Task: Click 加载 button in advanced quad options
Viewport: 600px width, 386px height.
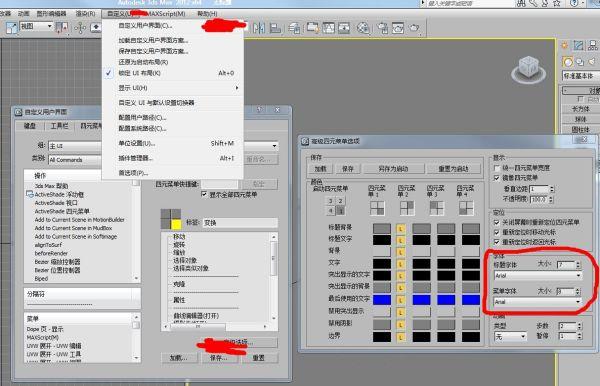Action: pos(320,168)
